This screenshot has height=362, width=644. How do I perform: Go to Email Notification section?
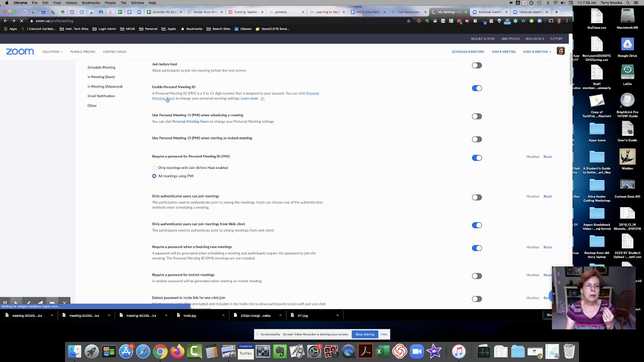click(101, 96)
